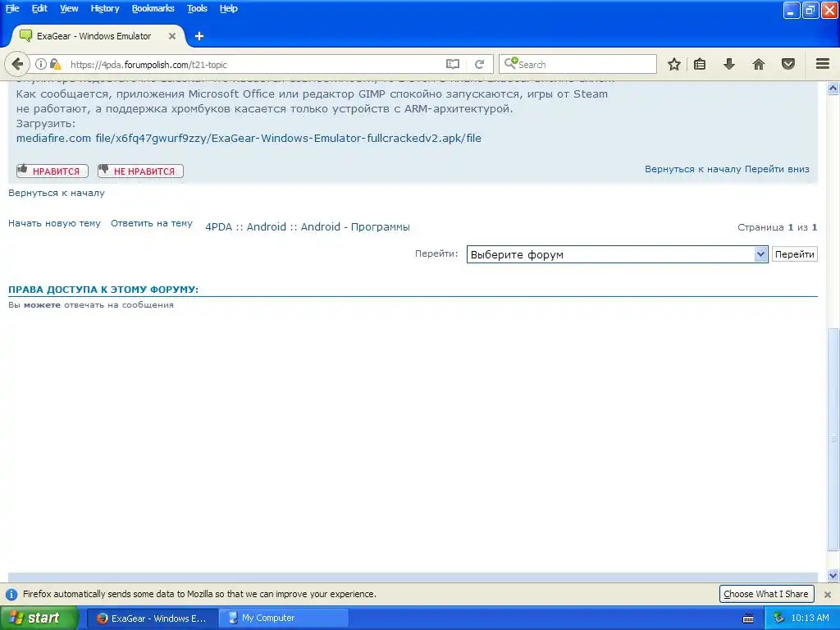This screenshot has width=840, height=630.
Task: Save page to Pocket icon
Action: pos(788,64)
